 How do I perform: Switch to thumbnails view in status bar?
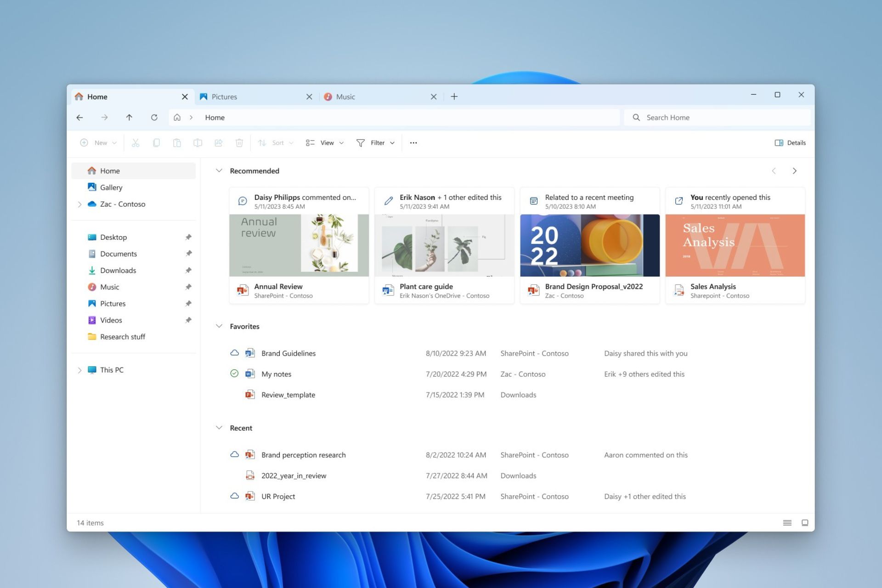(805, 523)
